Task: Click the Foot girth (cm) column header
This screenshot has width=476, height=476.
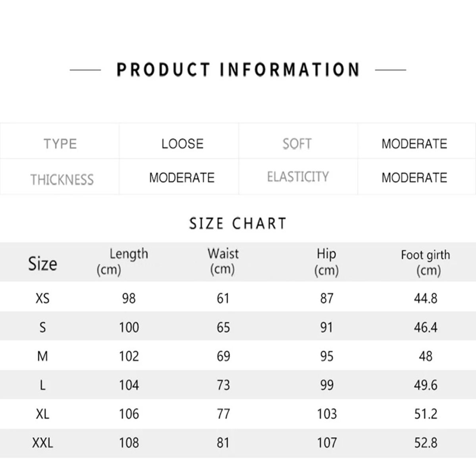Action: coord(426,262)
